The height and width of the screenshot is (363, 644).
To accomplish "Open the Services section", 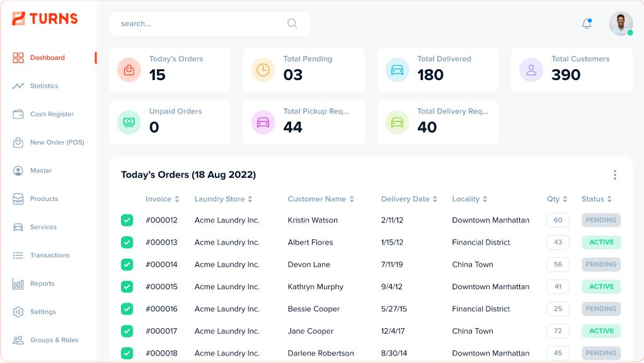I will pyautogui.click(x=43, y=227).
